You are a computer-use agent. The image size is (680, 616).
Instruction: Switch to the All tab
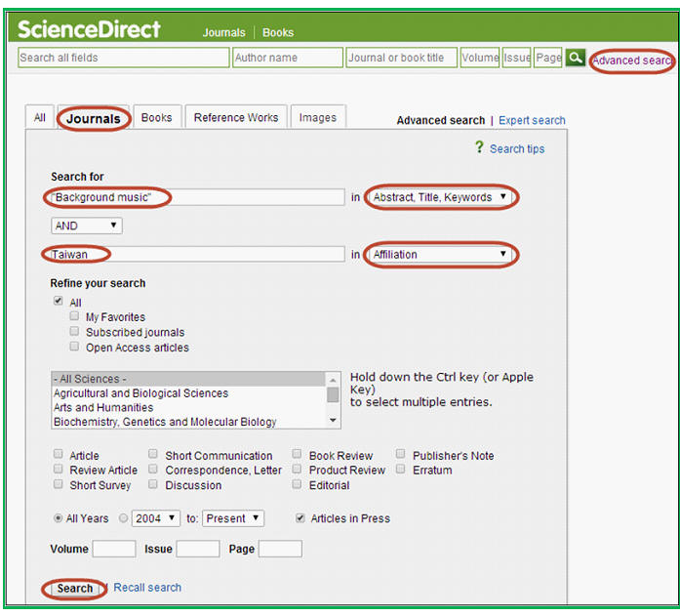tap(39, 117)
